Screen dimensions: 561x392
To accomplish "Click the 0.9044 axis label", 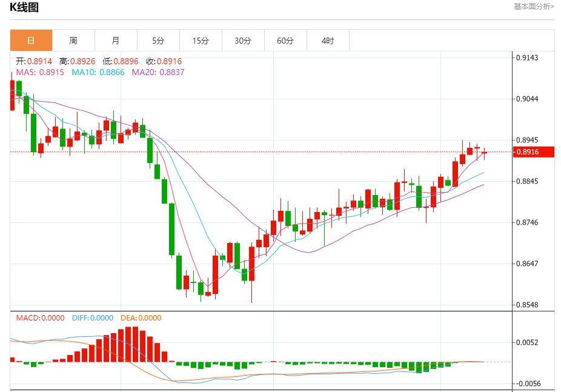I will 527,99.
